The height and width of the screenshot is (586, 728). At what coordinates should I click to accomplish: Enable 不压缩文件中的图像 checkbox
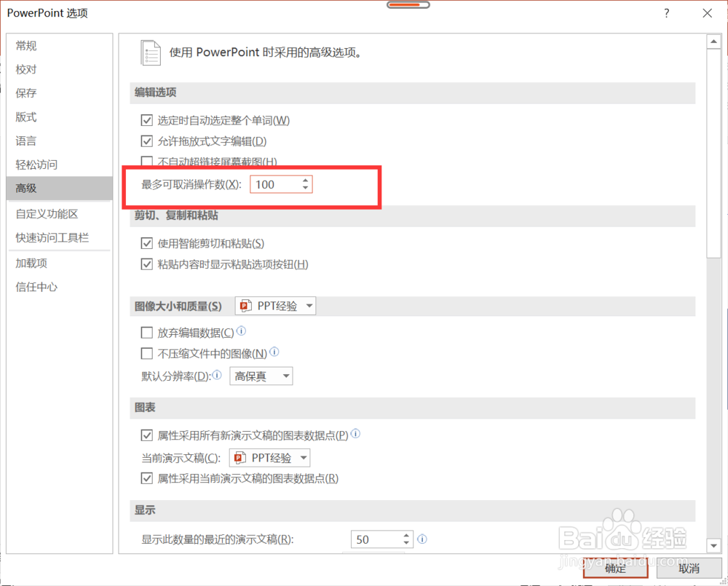147,353
